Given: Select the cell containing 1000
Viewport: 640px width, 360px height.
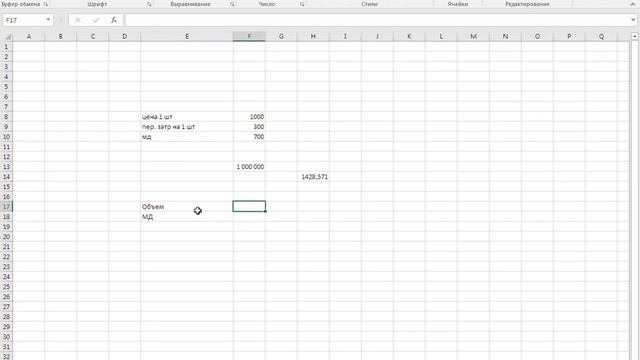Looking at the screenshot, I should [249, 117].
